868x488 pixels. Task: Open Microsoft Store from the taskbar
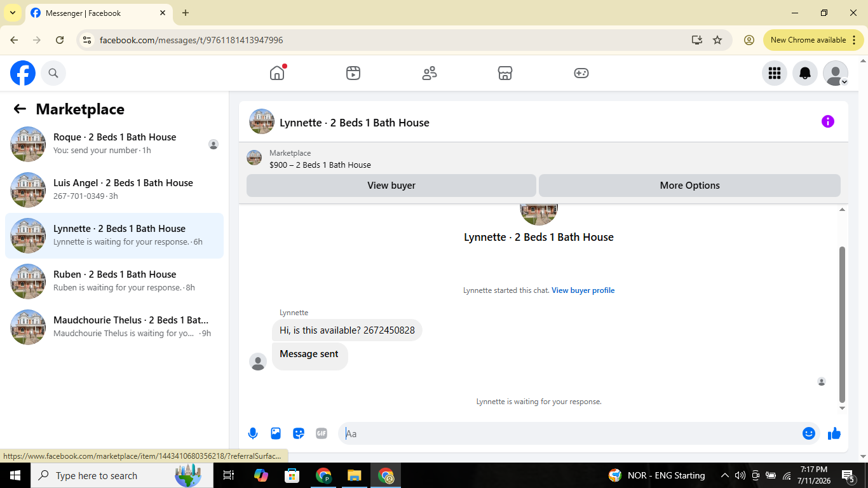point(292,475)
